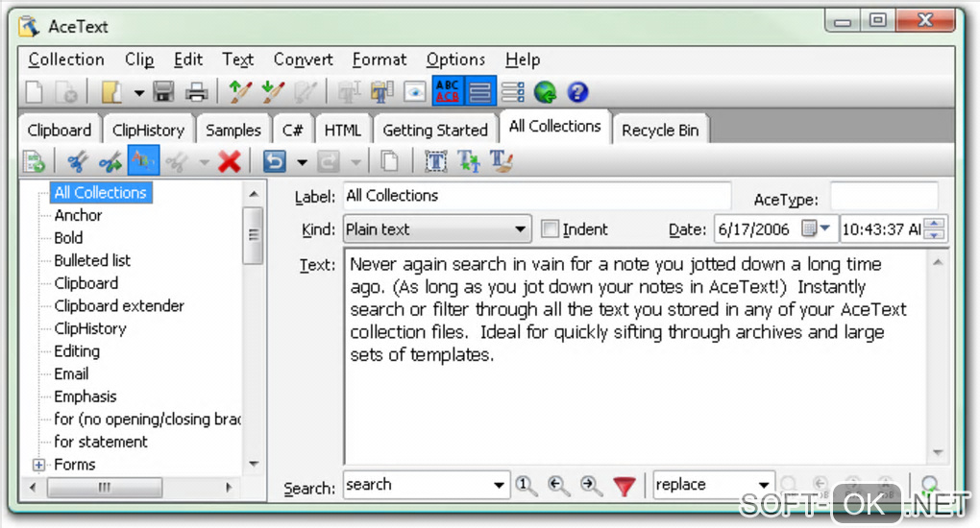Click the T with green arrows icon
Screen dimensions: 980x528
pyautogui.click(x=469, y=162)
